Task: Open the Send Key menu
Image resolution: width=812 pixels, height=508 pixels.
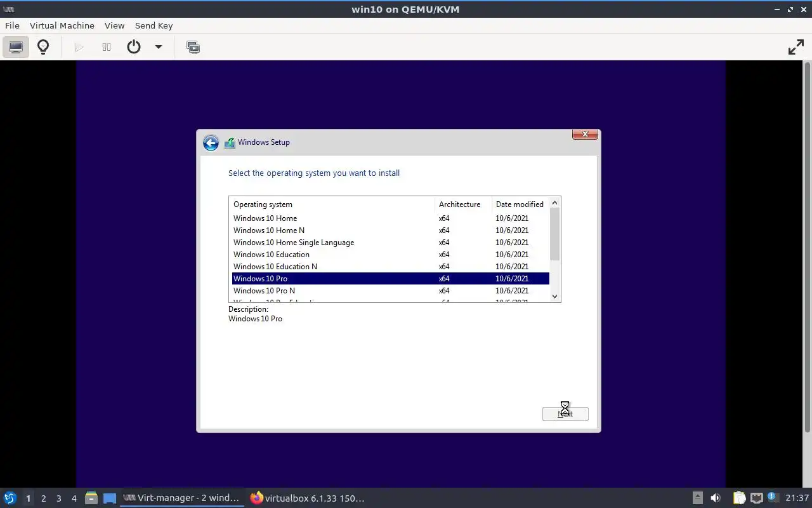Action: tap(154, 25)
